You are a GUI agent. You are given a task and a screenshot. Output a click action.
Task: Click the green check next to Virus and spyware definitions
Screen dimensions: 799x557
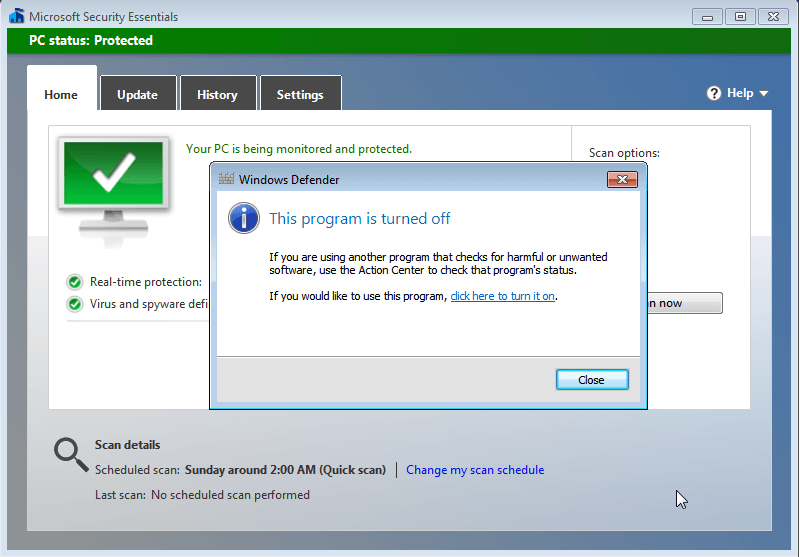(74, 304)
